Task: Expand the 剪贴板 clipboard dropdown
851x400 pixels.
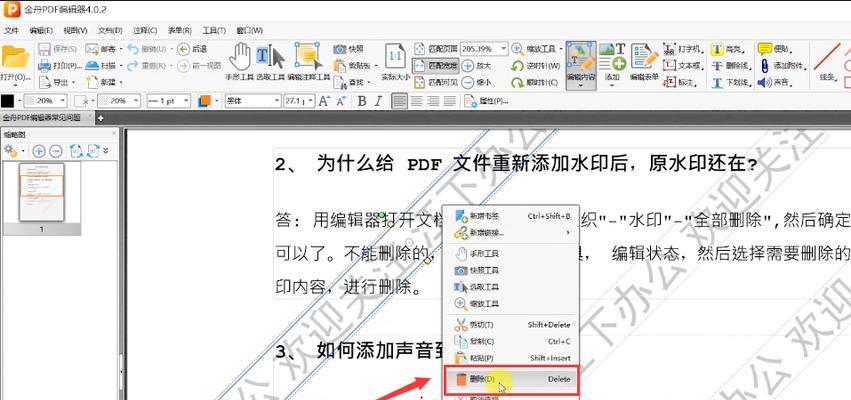Action: pyautogui.click(x=376, y=66)
